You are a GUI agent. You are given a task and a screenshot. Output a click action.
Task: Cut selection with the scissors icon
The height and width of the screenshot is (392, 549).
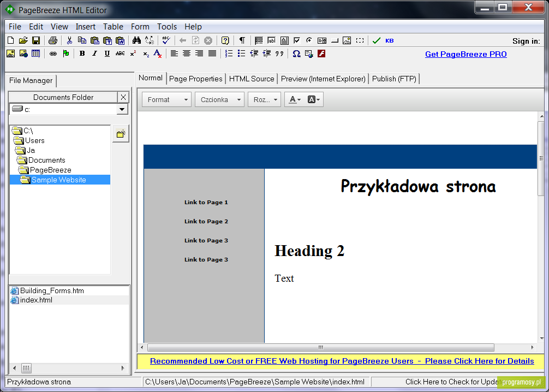pyautogui.click(x=69, y=40)
